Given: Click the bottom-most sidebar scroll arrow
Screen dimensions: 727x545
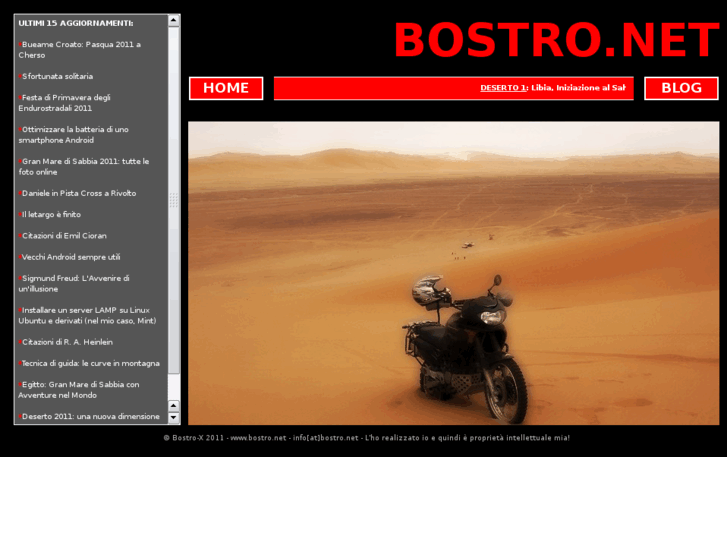Looking at the screenshot, I should 174,418.
